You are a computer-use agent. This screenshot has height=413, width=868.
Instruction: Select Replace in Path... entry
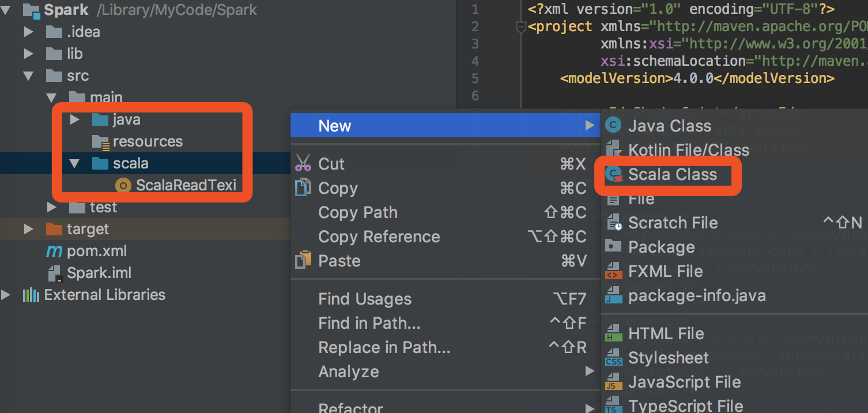point(444,347)
